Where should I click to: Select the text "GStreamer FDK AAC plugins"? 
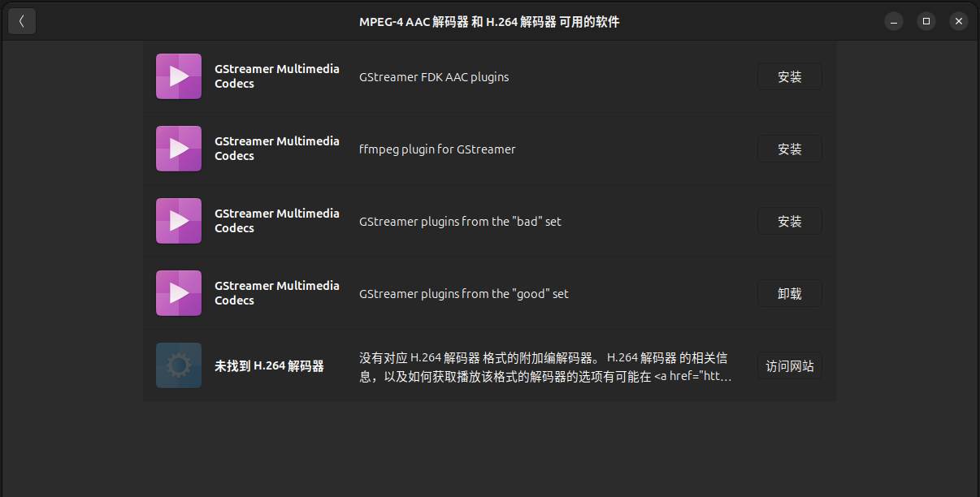(434, 77)
